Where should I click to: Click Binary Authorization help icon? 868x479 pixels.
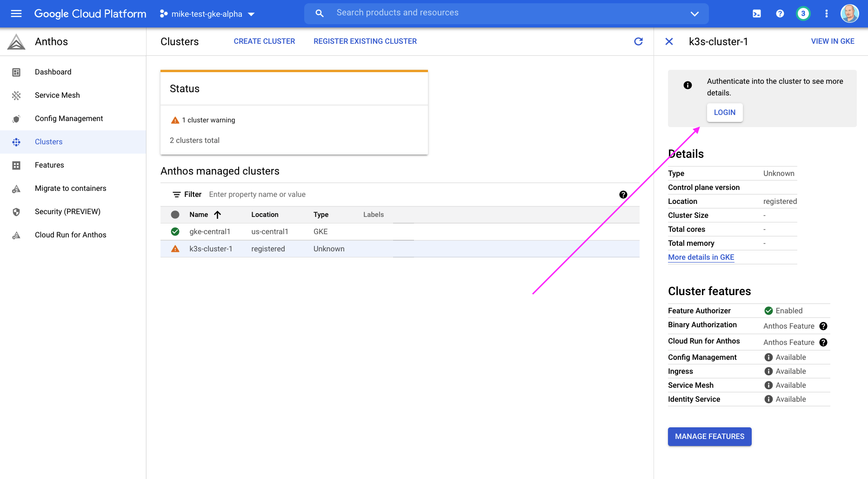(x=823, y=326)
